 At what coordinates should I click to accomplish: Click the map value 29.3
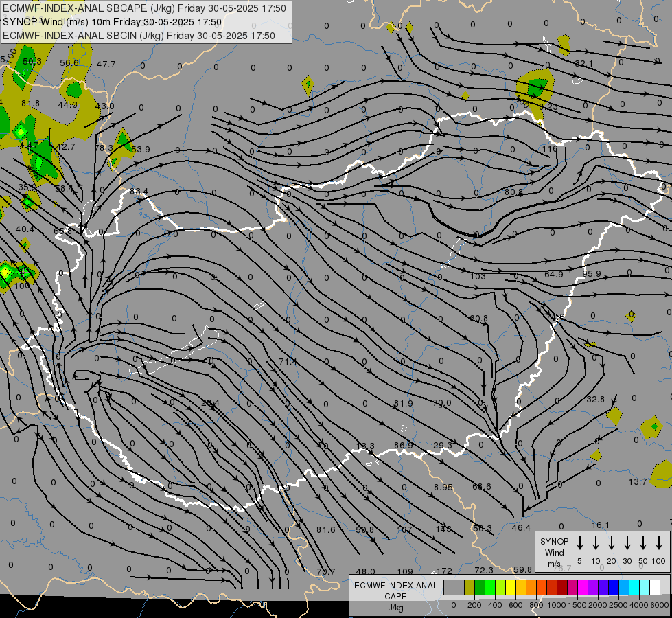442,445
